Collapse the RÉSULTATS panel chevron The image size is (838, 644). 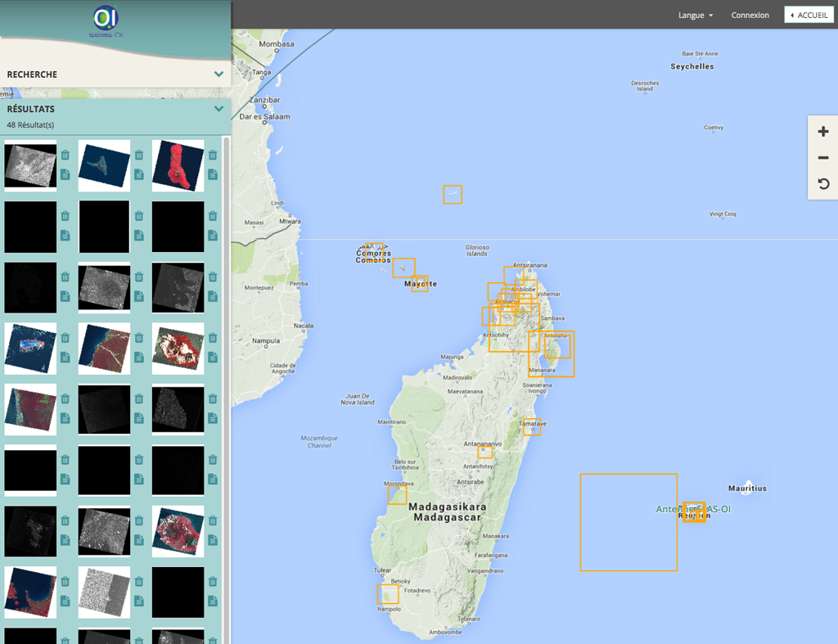[219, 109]
